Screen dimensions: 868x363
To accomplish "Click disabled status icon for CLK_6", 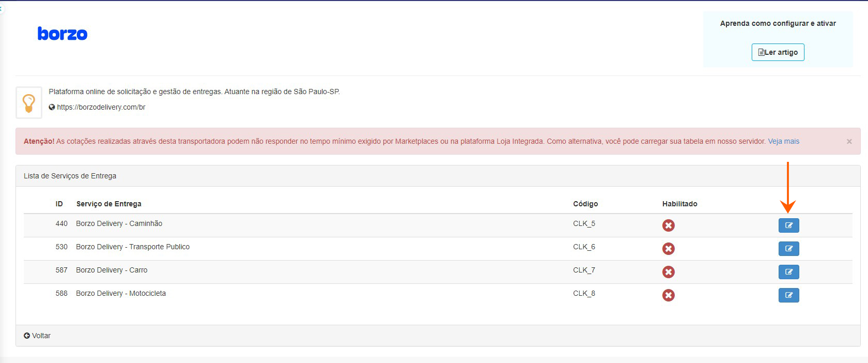I will point(668,249).
